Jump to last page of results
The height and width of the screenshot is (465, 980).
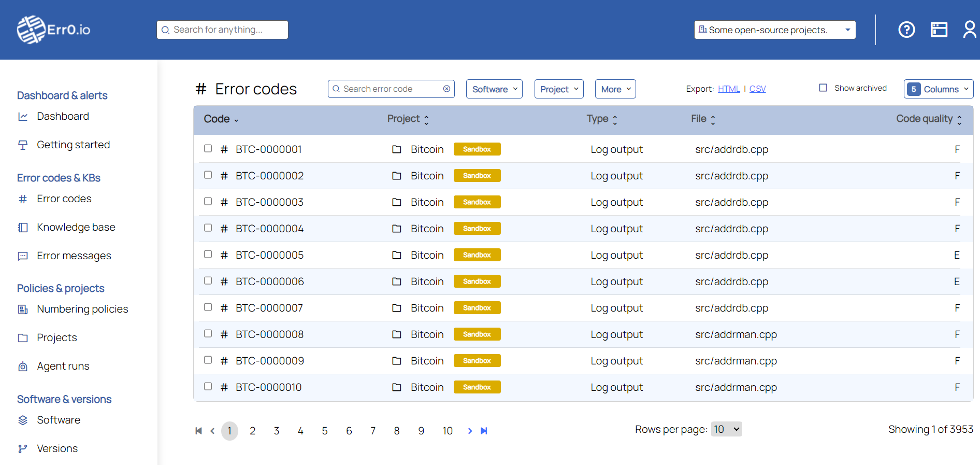point(484,431)
